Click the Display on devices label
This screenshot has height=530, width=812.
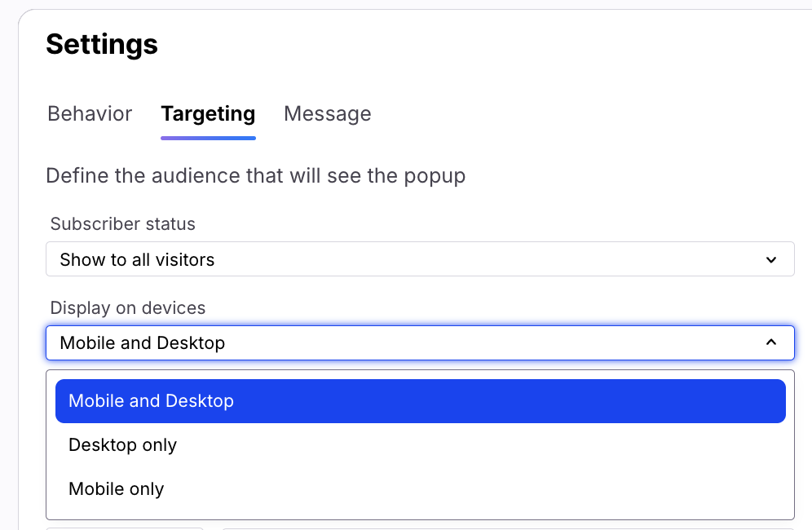tap(128, 308)
